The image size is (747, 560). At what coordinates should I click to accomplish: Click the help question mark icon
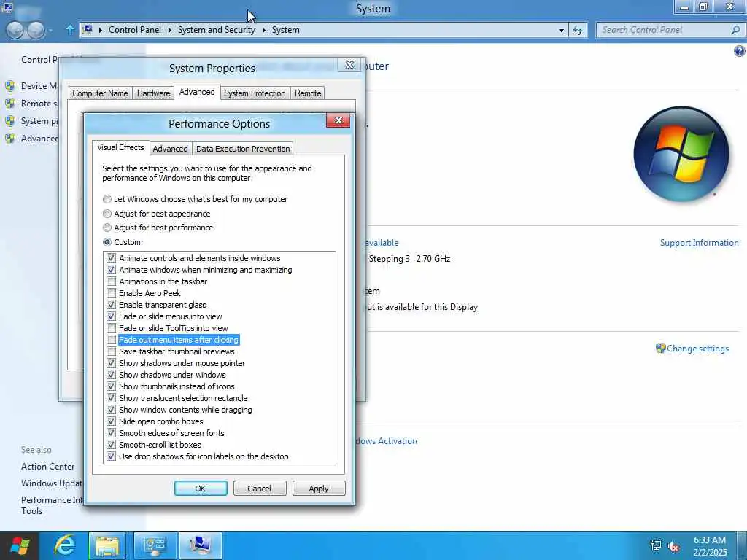[x=739, y=51]
